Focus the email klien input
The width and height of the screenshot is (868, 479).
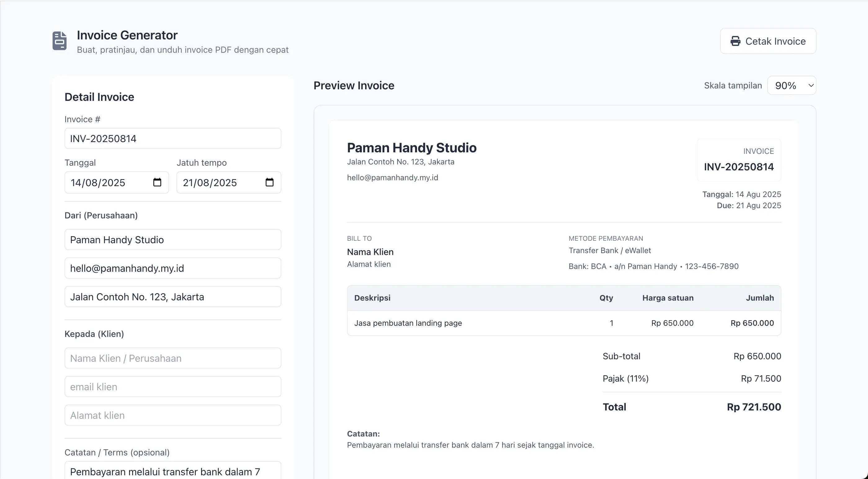(172, 387)
